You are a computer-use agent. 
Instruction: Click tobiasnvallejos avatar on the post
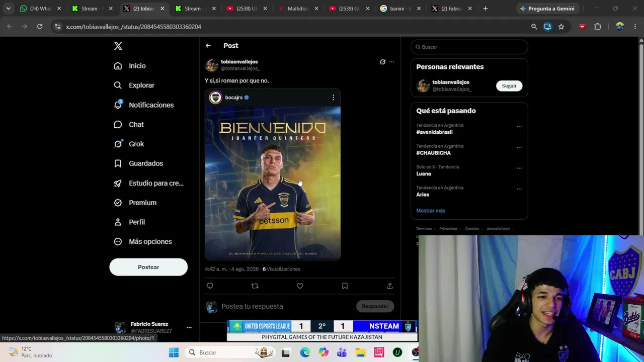click(212, 65)
